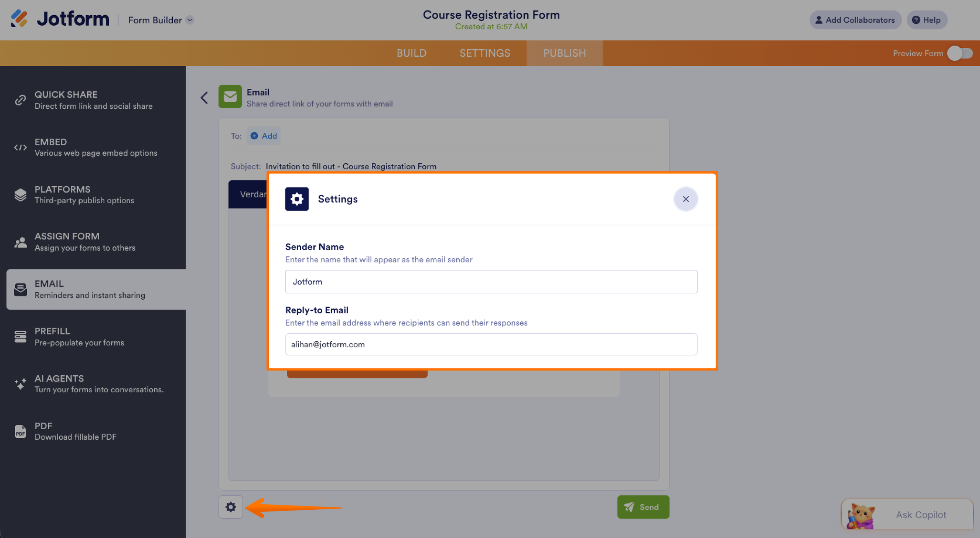
Task: Open email settings gear button
Action: point(231,507)
